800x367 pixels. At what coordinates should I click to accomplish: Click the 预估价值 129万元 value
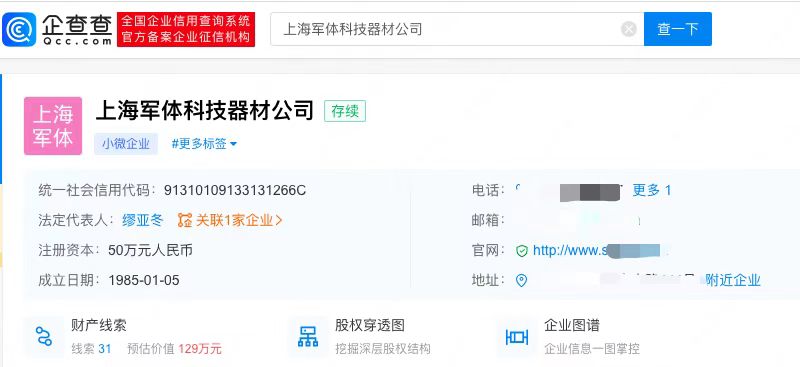(174, 349)
